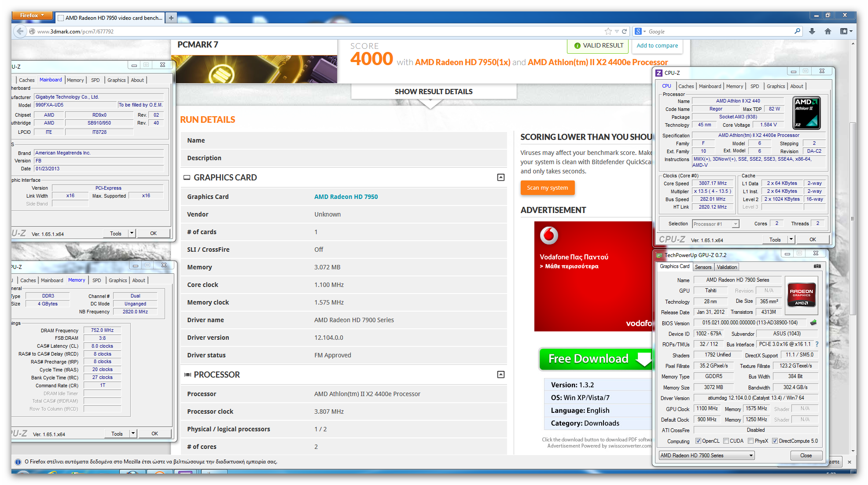Click Show Result Details button
This screenshot has width=868, height=485.
click(434, 92)
